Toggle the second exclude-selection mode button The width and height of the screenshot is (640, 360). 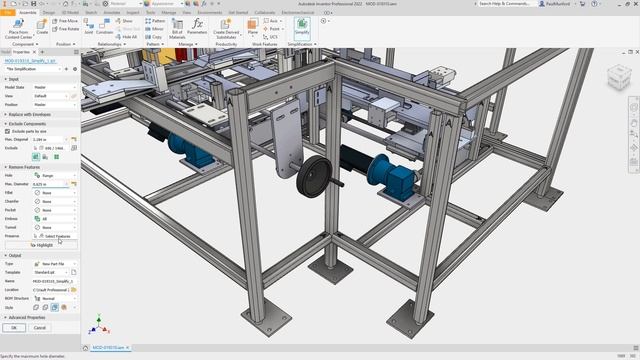coord(46,157)
